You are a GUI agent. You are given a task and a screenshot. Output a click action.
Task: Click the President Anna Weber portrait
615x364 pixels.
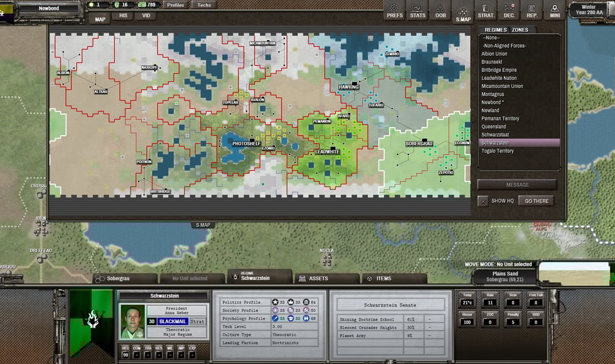pos(132,321)
